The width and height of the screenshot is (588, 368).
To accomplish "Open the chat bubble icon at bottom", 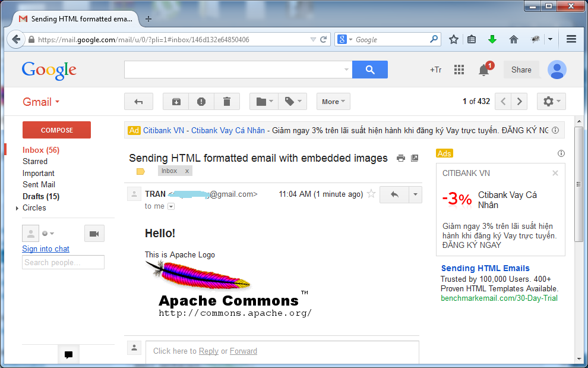I will pyautogui.click(x=69, y=354).
